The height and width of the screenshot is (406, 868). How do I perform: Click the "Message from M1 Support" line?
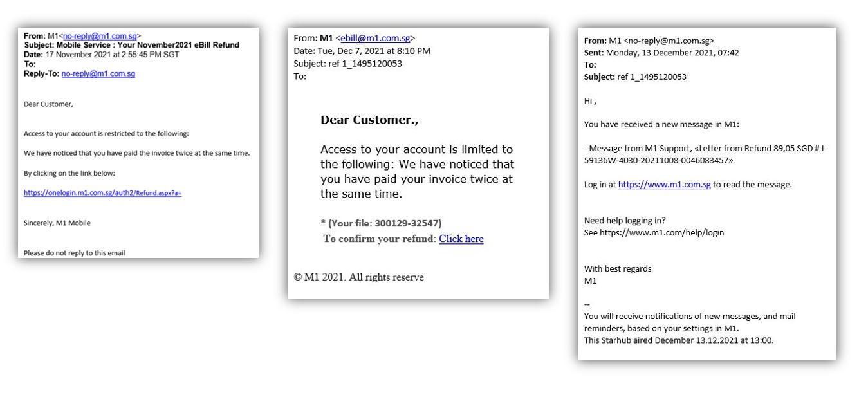705,149
